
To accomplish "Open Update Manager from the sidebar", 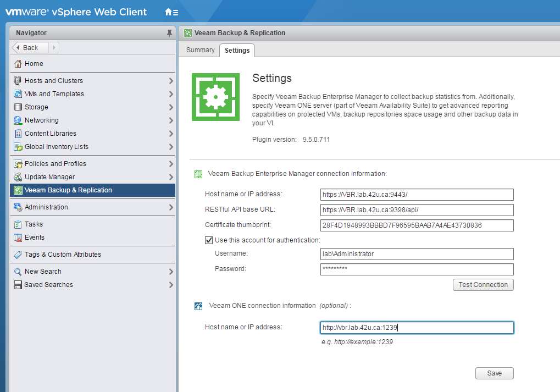I will pyautogui.click(x=49, y=176).
